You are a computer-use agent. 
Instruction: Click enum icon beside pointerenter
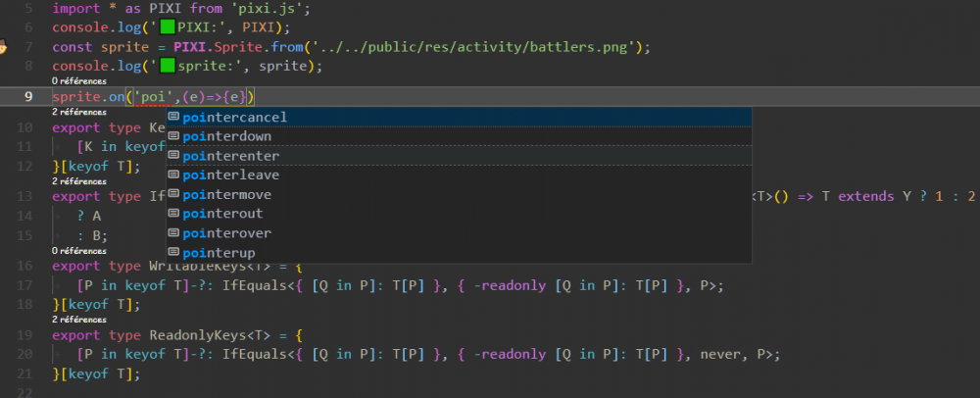173,156
